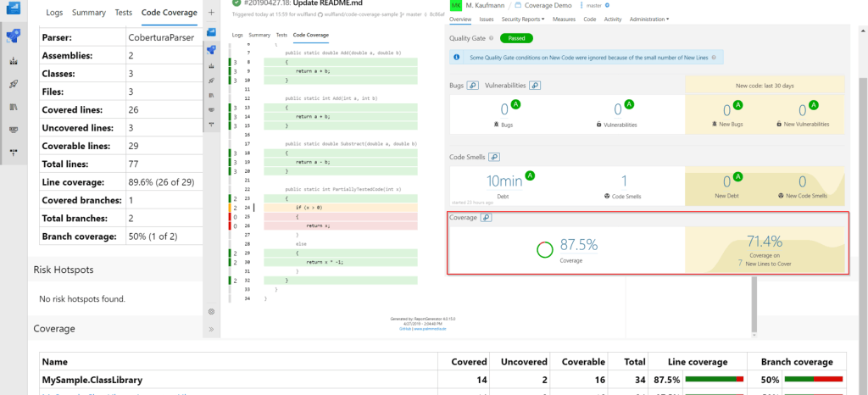Open Library books icon in outer left sidebar
The height and width of the screenshot is (395, 868).
(x=14, y=107)
